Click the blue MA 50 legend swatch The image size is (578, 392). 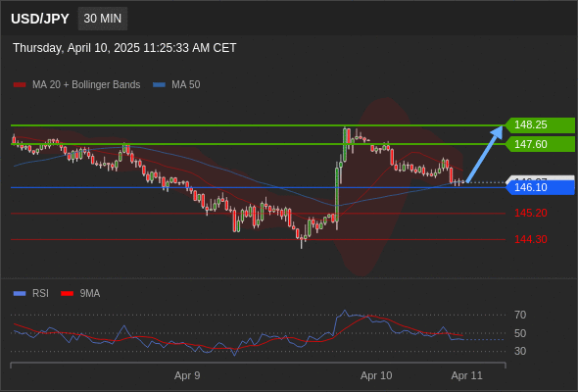pyautogui.click(x=159, y=85)
